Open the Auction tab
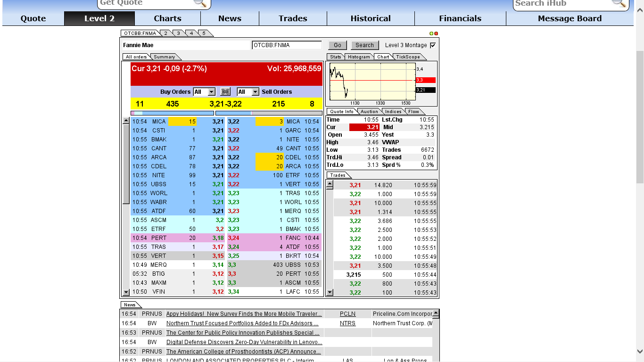 click(369, 111)
